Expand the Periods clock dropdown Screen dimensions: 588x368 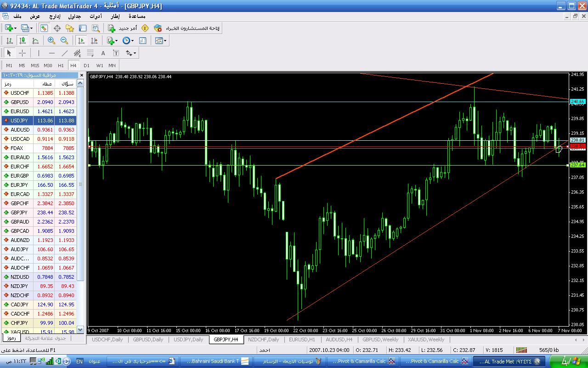[128, 40]
